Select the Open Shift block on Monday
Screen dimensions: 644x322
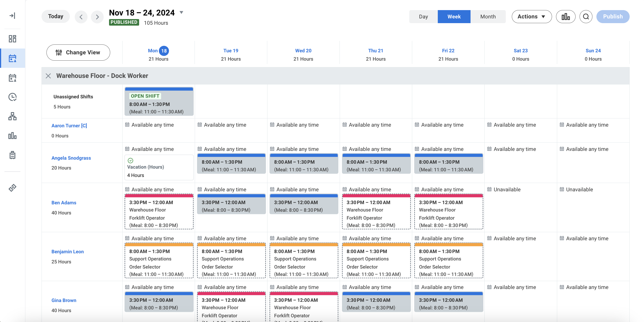(159, 101)
